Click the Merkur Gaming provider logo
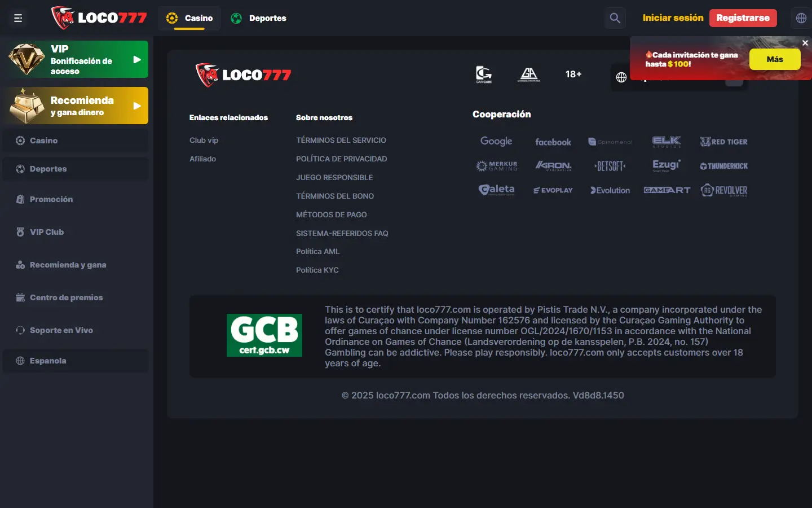 497,166
